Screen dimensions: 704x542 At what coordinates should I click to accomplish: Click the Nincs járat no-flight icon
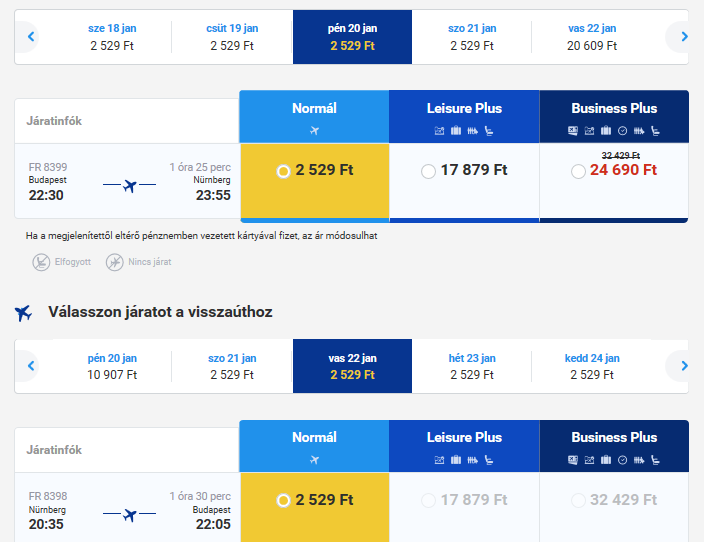point(114,262)
